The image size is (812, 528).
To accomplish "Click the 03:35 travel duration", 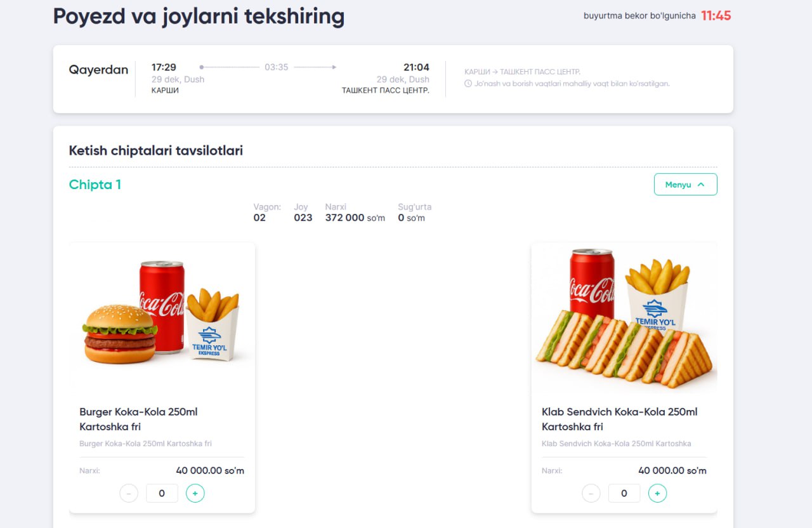I will coord(277,67).
